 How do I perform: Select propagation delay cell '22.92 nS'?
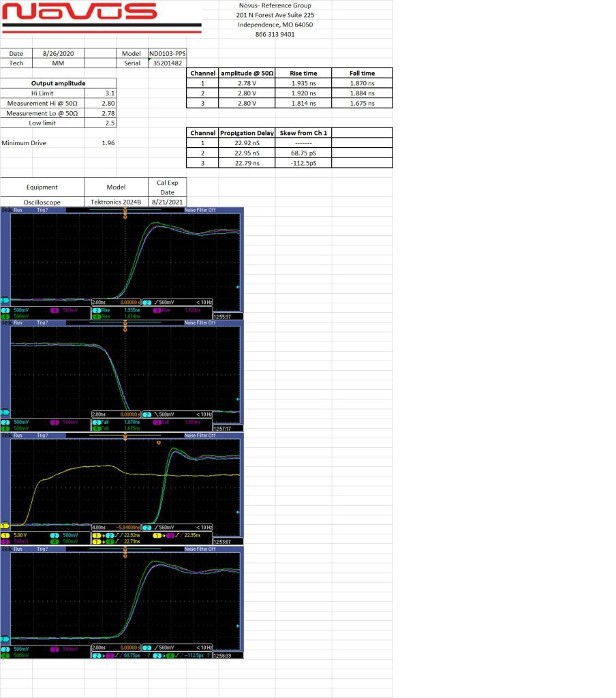click(x=247, y=143)
